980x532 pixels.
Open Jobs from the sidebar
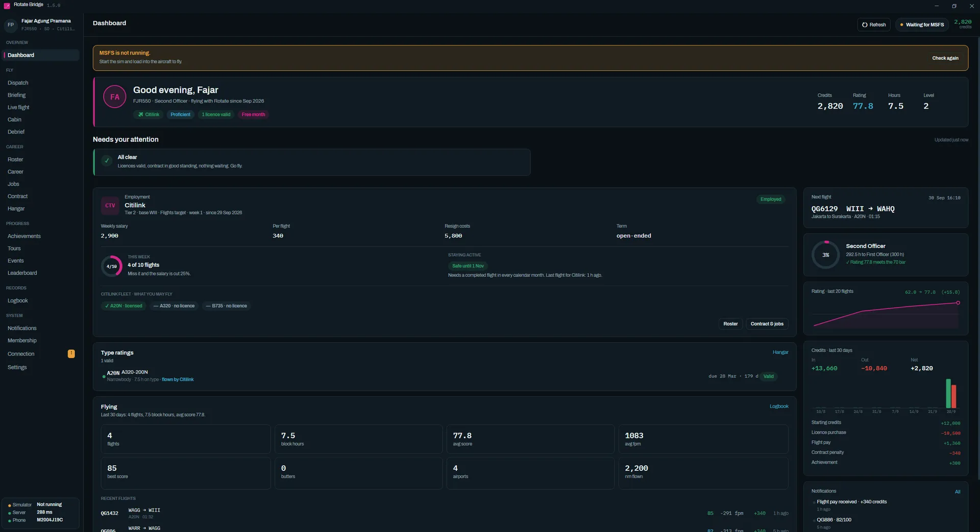pyautogui.click(x=41, y=184)
